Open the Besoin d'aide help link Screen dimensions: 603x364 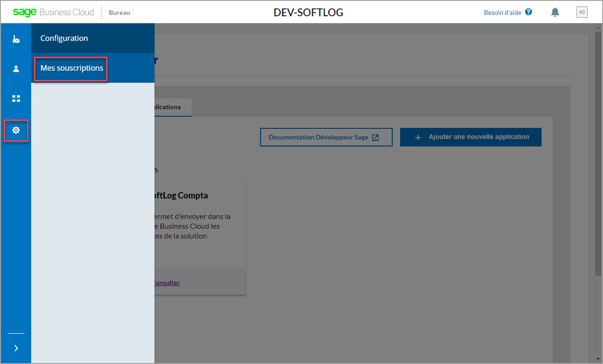pos(502,13)
